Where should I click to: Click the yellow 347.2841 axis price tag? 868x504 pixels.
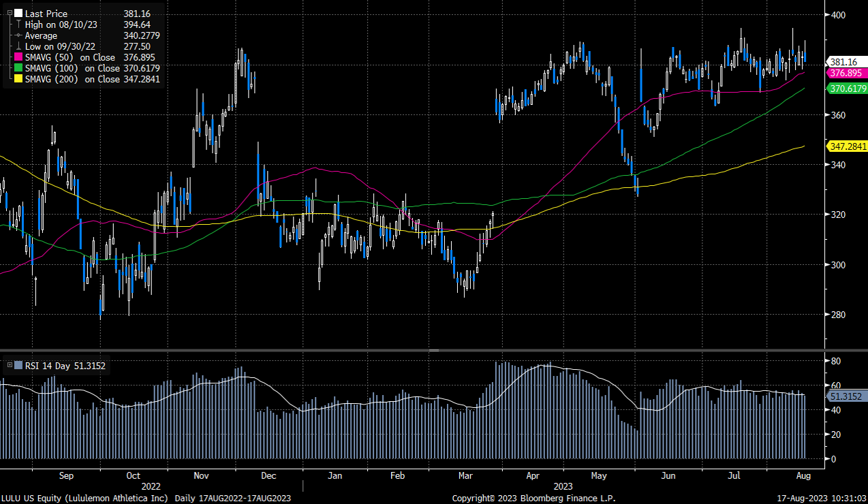point(847,146)
